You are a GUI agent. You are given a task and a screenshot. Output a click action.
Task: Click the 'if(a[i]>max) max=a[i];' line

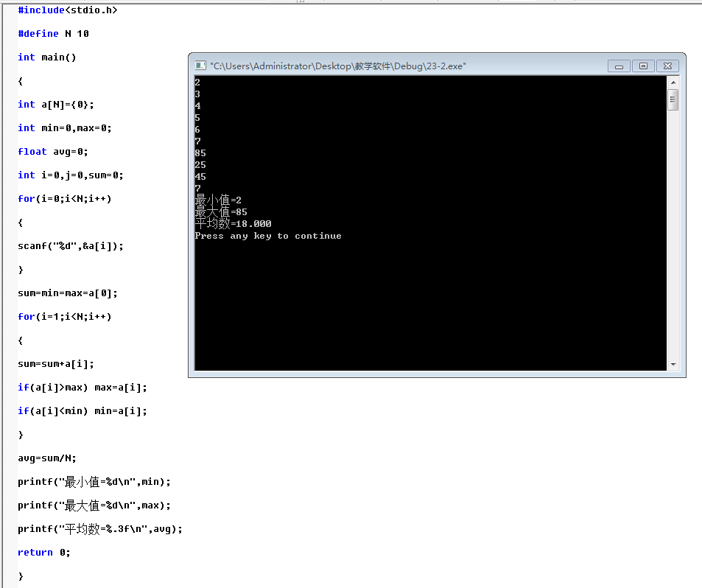point(83,388)
